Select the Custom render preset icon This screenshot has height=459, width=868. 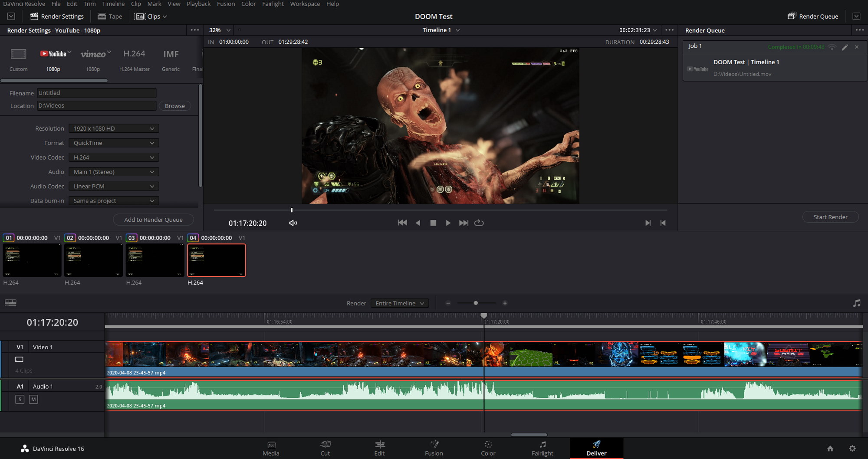(18, 54)
